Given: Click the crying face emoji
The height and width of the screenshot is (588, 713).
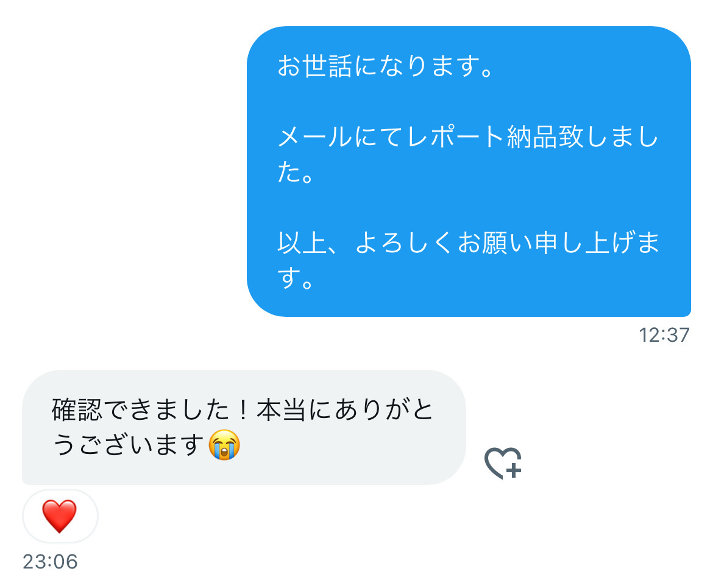Looking at the screenshot, I should pyautogui.click(x=224, y=445).
